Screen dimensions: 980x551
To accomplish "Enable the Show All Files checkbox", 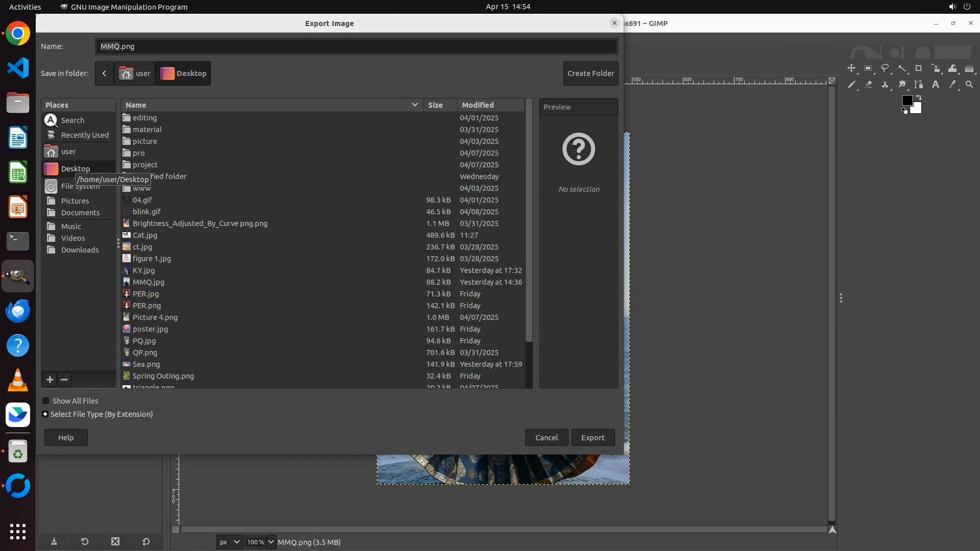I will [46, 401].
